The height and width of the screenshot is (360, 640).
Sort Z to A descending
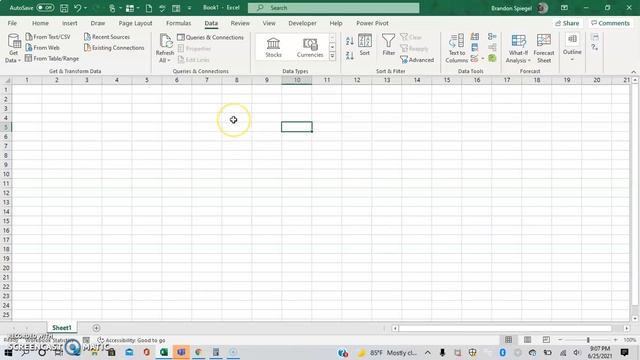(x=350, y=56)
